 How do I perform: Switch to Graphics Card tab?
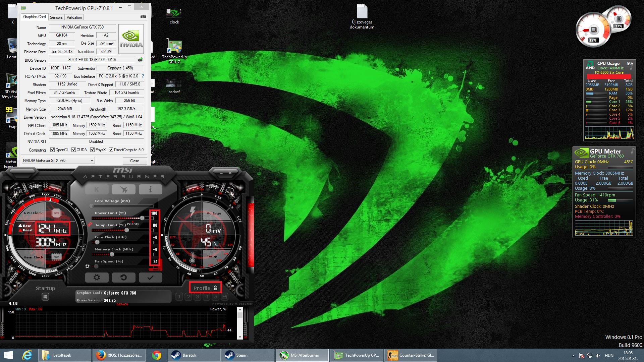click(x=34, y=17)
